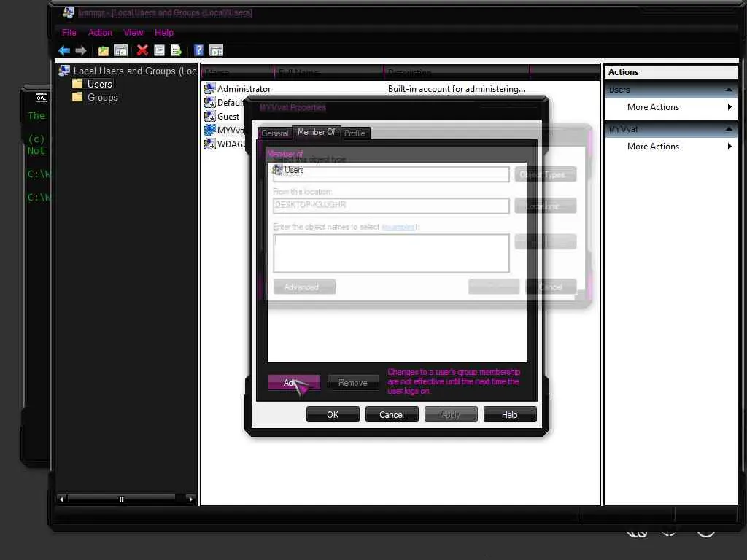Click the MYVvat user account icon
Screen dimensions: 747x560
(209, 130)
